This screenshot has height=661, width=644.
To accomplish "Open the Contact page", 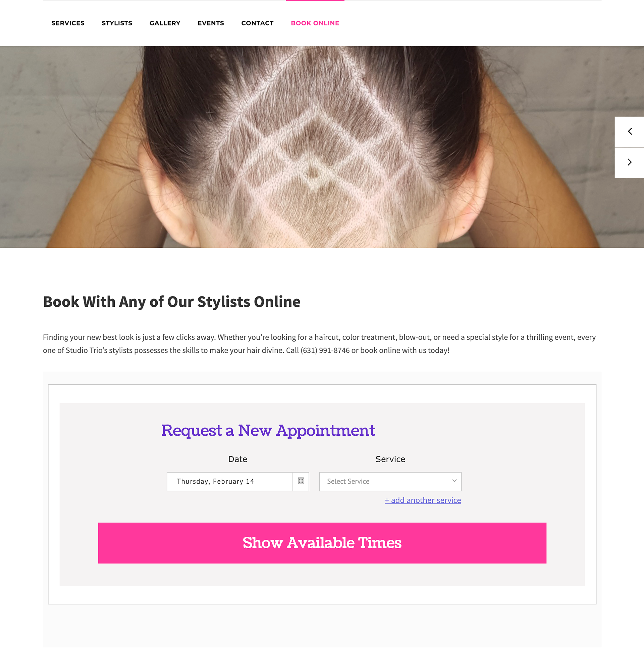I will coord(257,23).
